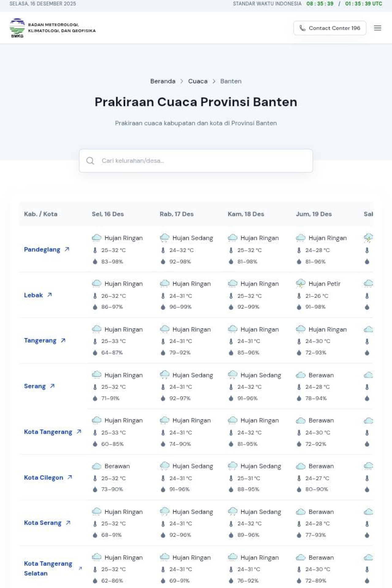Open the Tangerang forecast link
392x588 pixels.
[x=40, y=341]
